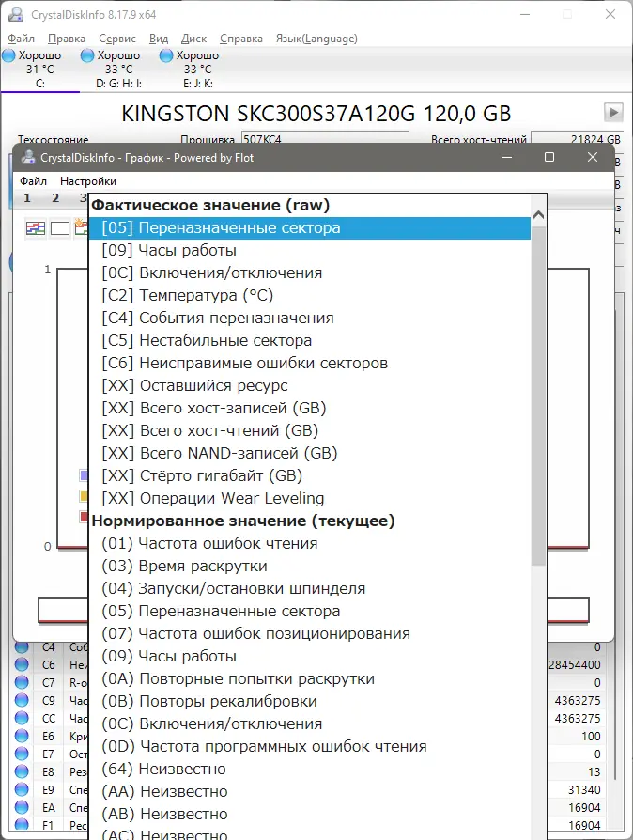Choose [C5] Нестабильные сектора option
The width and height of the screenshot is (633, 840).
pos(310,341)
